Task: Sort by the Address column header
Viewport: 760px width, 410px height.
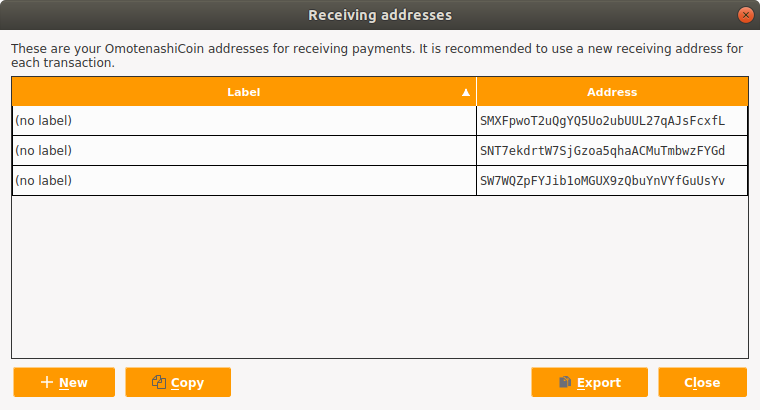Action: [x=612, y=92]
